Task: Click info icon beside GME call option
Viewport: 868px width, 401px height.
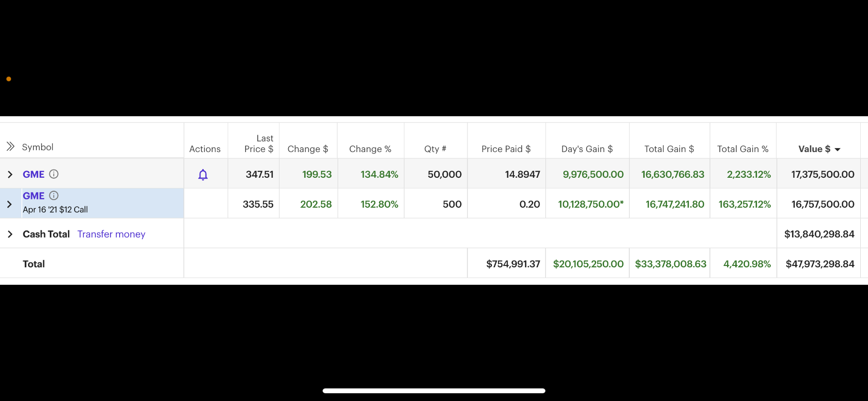Action: pos(54,196)
